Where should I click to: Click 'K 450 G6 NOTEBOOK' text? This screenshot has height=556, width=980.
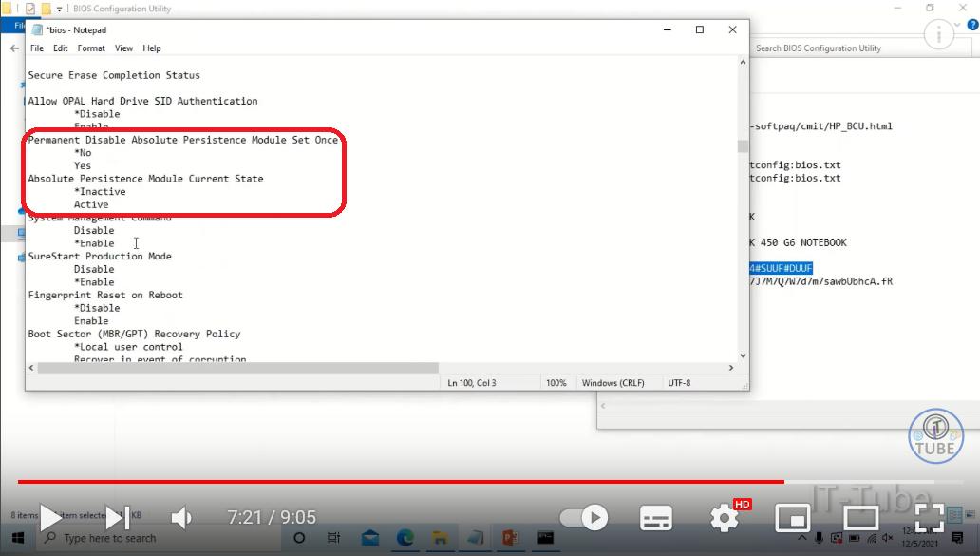tap(798, 242)
